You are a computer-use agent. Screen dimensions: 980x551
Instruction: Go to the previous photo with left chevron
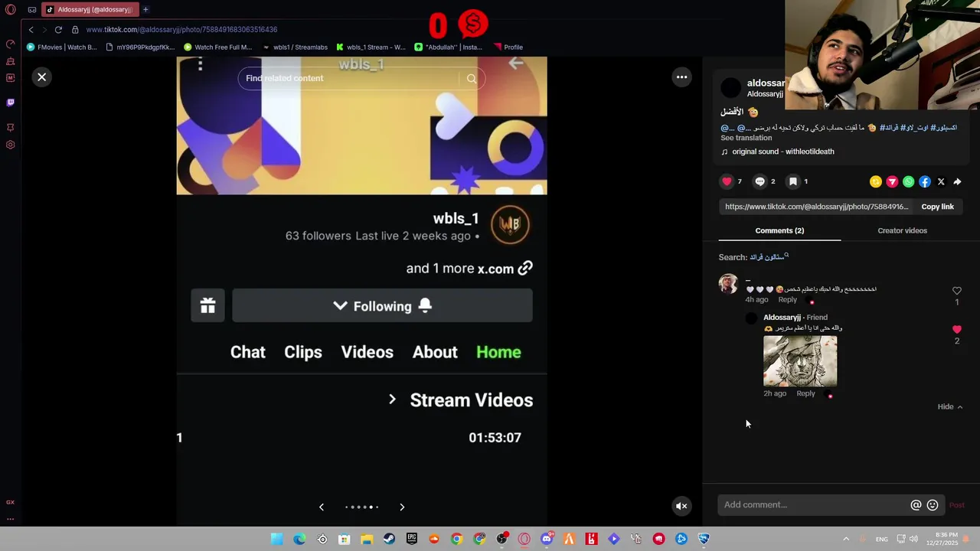coord(322,507)
